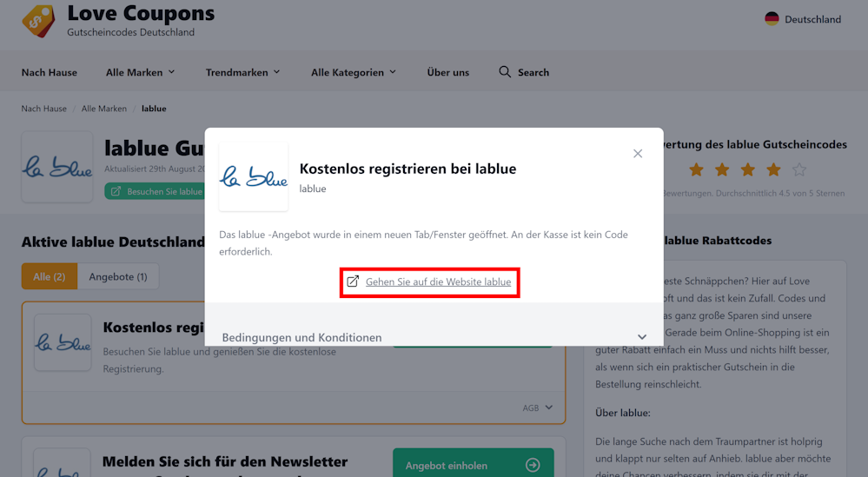Click the external link icon in popup

[353, 282]
